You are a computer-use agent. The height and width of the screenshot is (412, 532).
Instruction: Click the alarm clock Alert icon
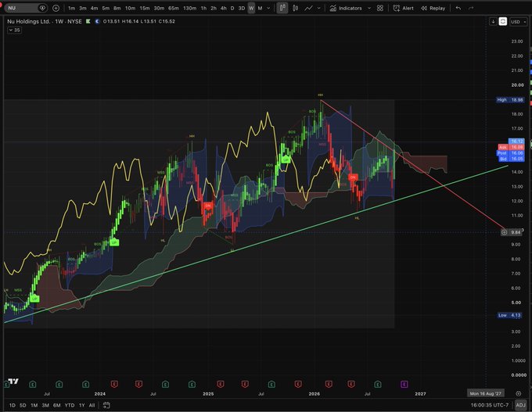click(x=397, y=8)
